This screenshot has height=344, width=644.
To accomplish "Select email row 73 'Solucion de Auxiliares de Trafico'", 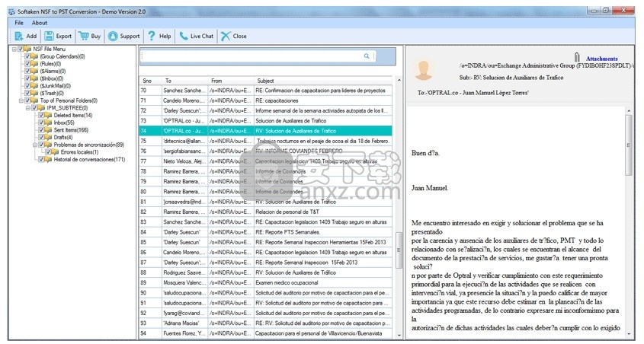I will (x=266, y=120).
